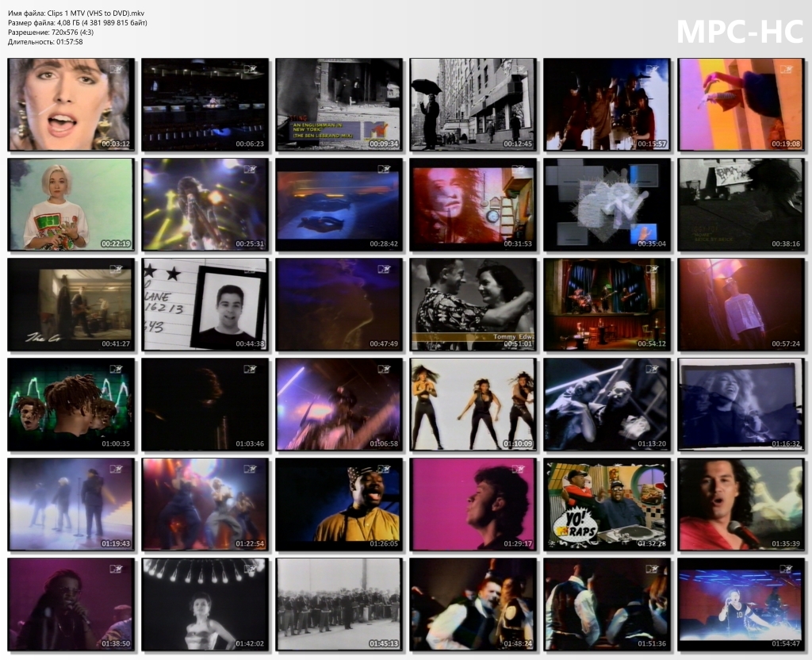
Task: Click the thumbnail at 01:35:39
Action: pyautogui.click(x=741, y=505)
